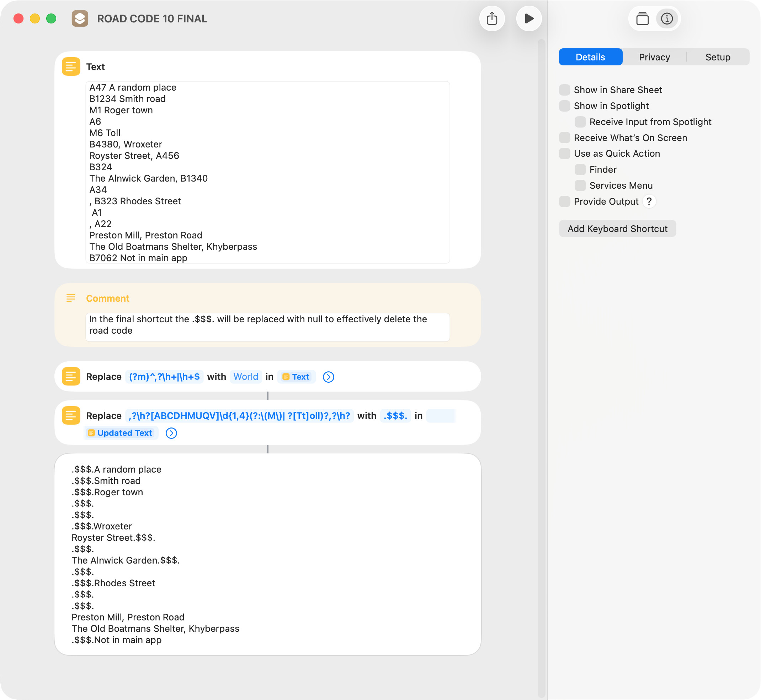Expand second Replace action options chevron
Viewport: 761px width, 700px height.
click(171, 433)
